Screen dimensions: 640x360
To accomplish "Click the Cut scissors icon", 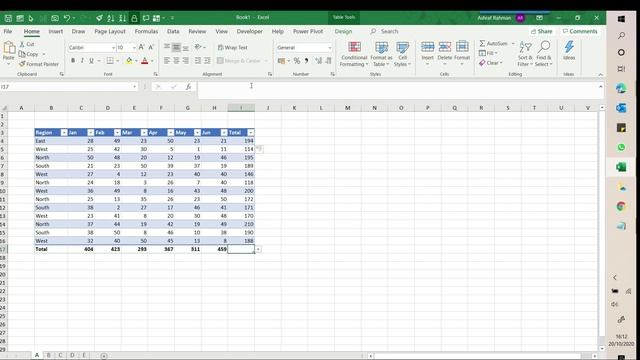I will click(x=22, y=44).
